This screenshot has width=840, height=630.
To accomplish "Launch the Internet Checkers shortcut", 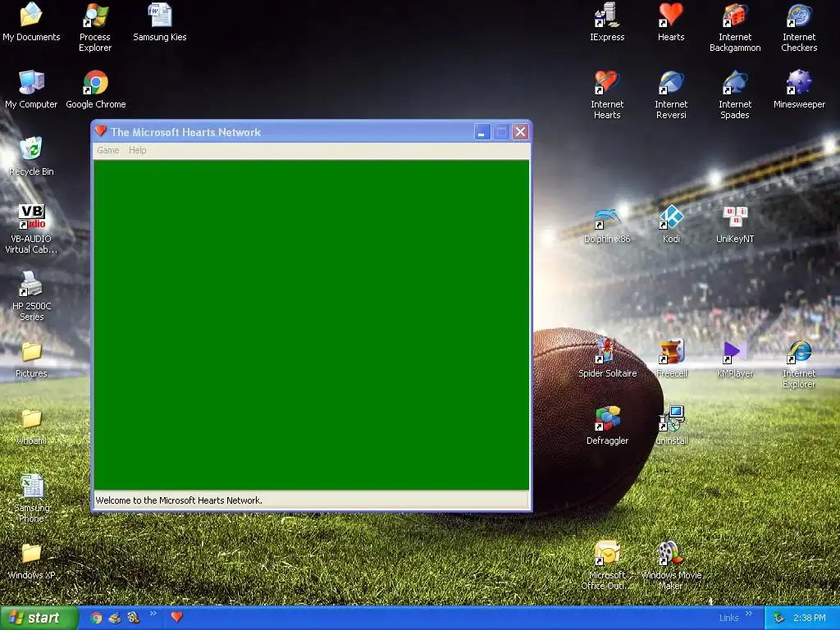I will tap(799, 27).
